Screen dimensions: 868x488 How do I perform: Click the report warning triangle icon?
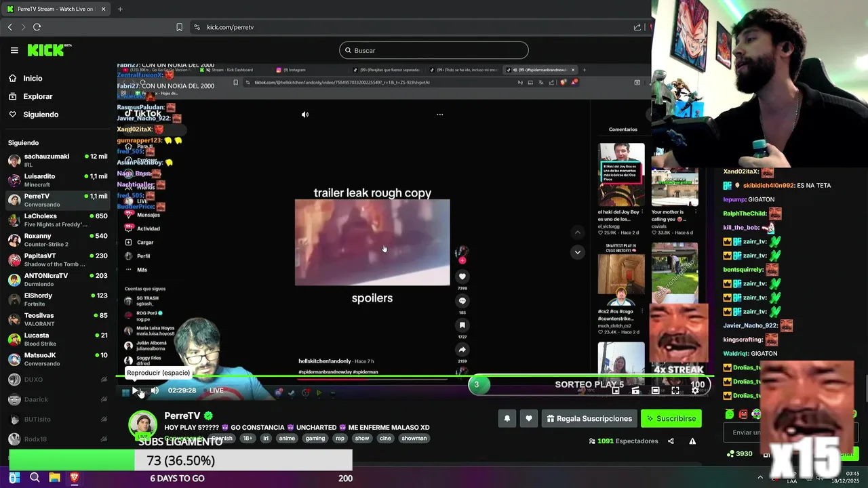pyautogui.click(x=692, y=441)
